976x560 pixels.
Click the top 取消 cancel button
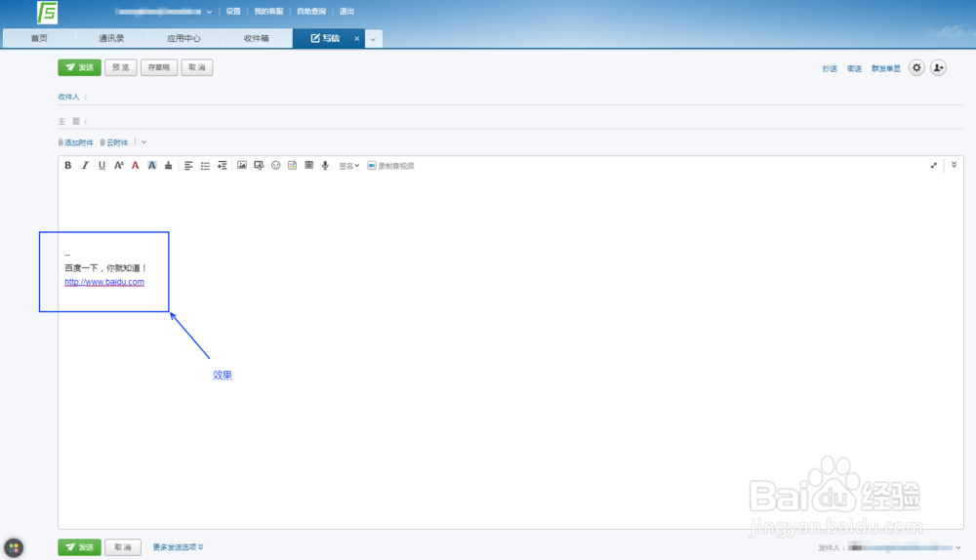(197, 67)
